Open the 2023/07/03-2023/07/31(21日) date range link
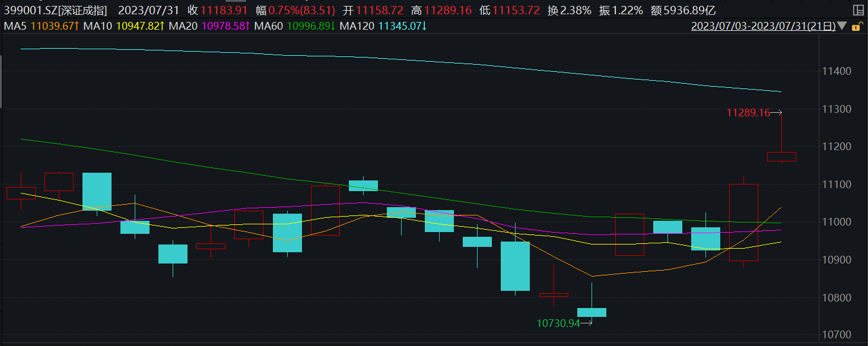The height and width of the screenshot is (346, 868). [x=764, y=26]
